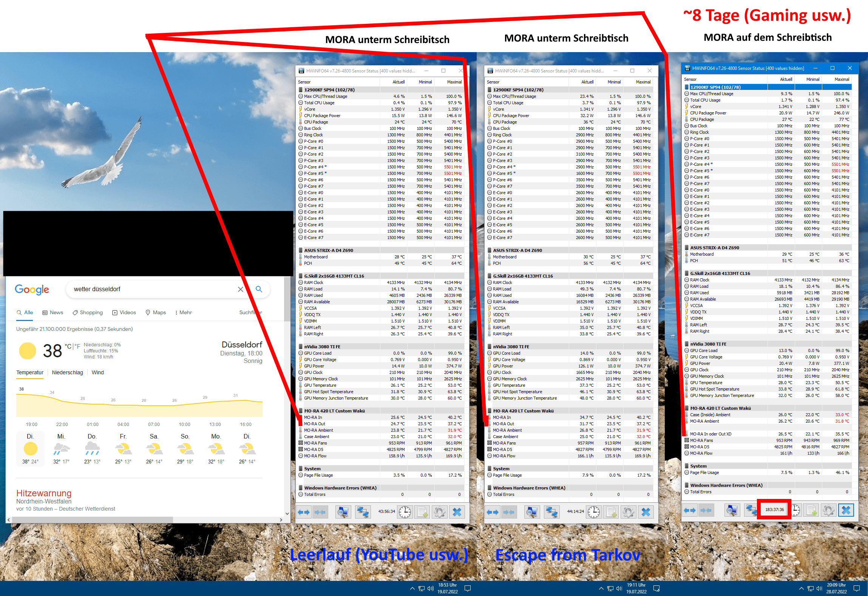
Task: Click blue X icon in 43:56:34 HWiNFO toolbar
Action: point(457,512)
